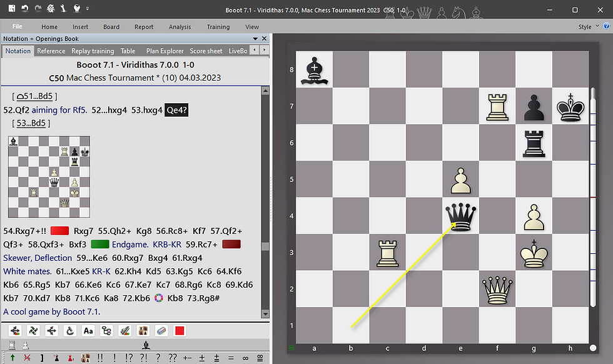
Task: Click the microscope analysis icon in toolbar
Action: pos(70,331)
